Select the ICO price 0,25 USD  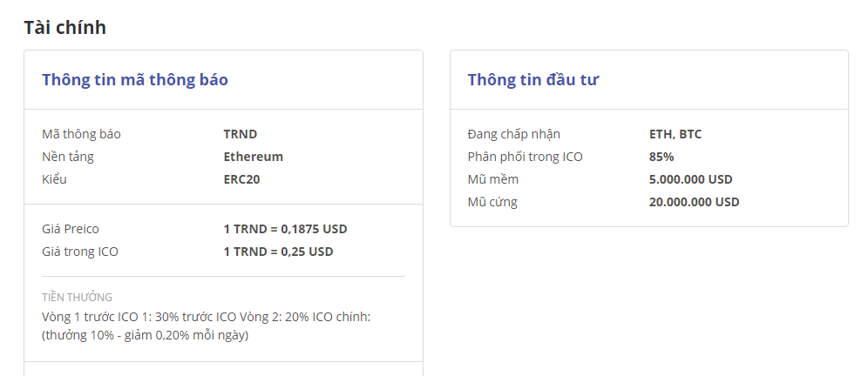click(x=279, y=252)
